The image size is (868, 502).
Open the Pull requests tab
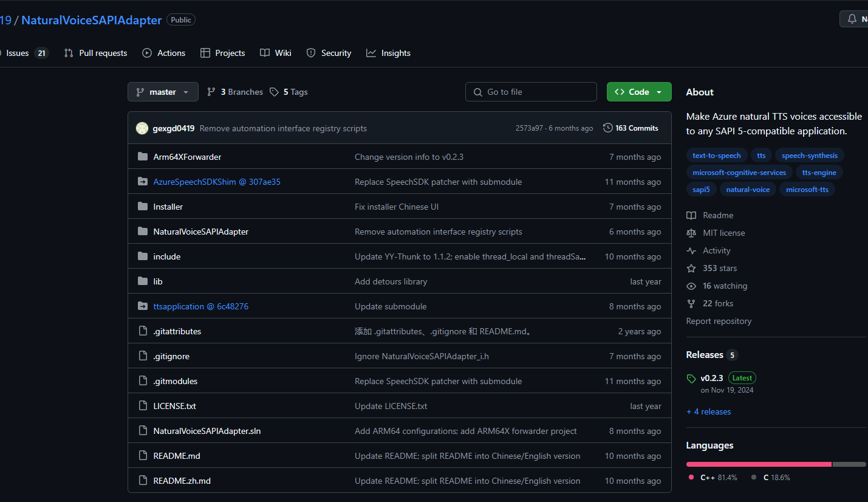point(96,53)
